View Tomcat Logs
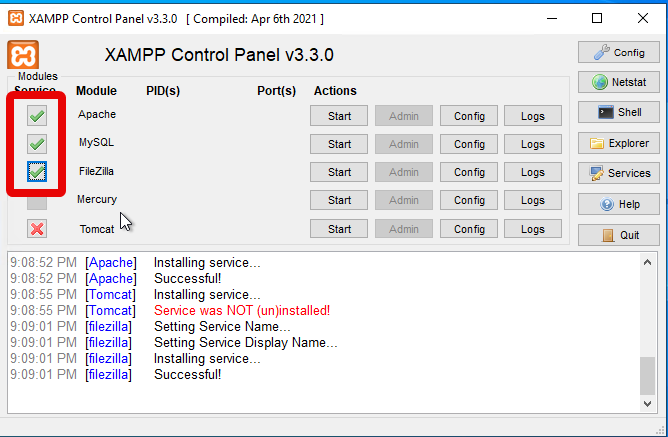Screen dimensions: 668x437 533,229
